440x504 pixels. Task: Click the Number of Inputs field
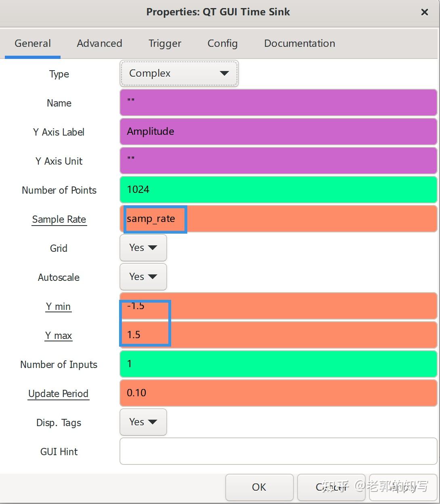279,364
